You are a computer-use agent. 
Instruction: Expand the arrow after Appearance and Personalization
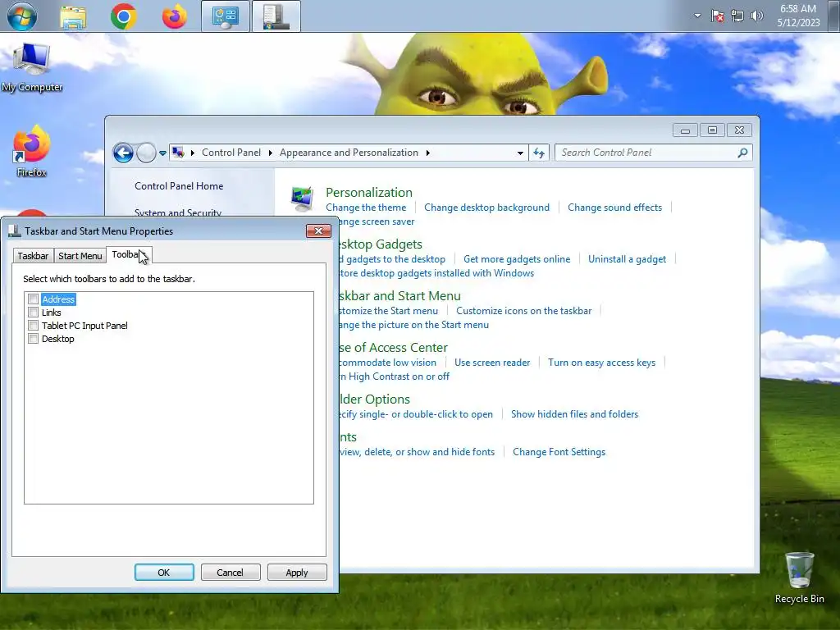[427, 153]
